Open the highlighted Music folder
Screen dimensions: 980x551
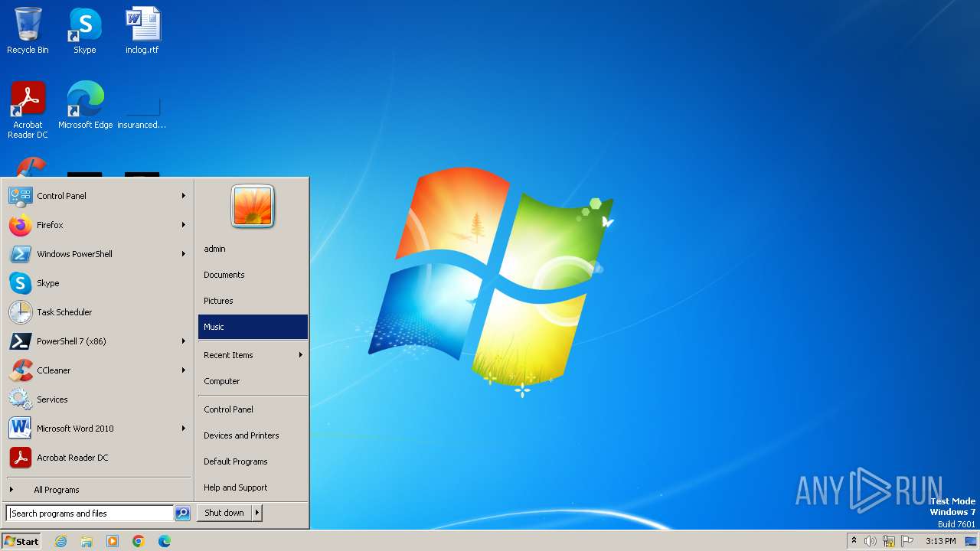(x=253, y=327)
